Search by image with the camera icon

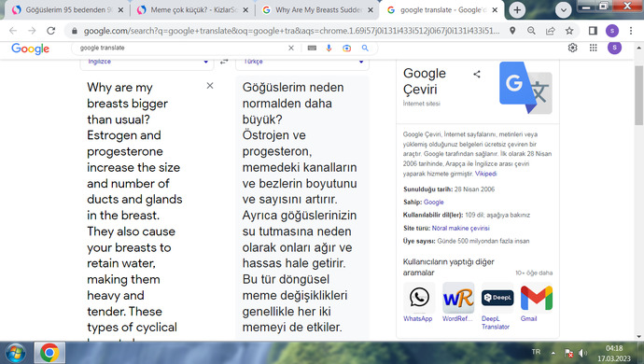point(346,49)
